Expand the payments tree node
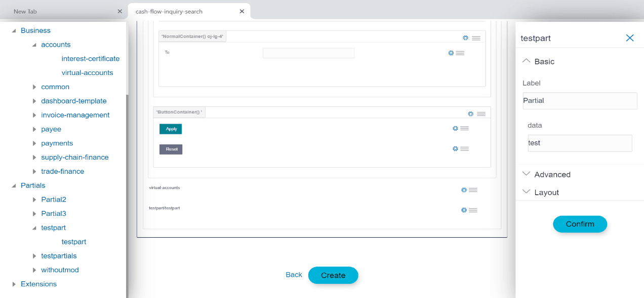This screenshot has width=644, height=298. 34,143
